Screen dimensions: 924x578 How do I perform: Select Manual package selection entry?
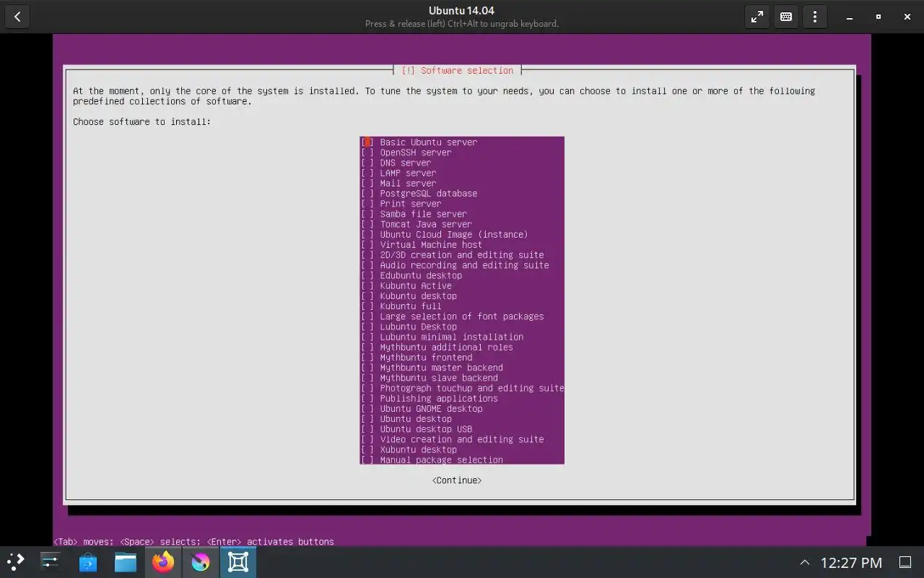[x=462, y=460]
